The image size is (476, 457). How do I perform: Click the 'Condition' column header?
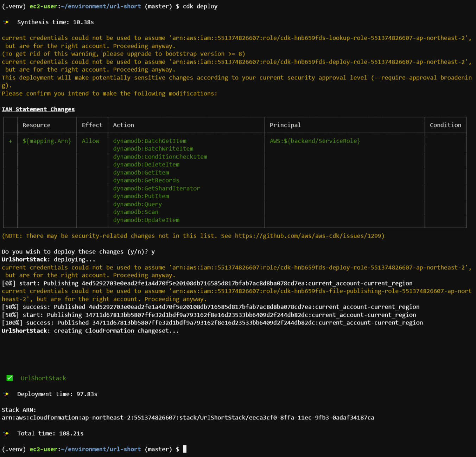(445, 125)
